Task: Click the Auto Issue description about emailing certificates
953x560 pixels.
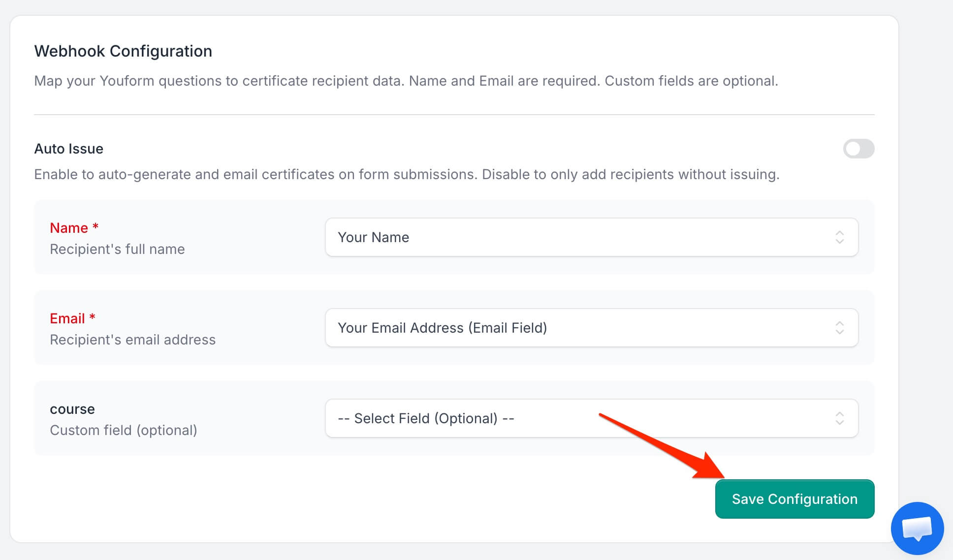Action: pyautogui.click(x=407, y=174)
